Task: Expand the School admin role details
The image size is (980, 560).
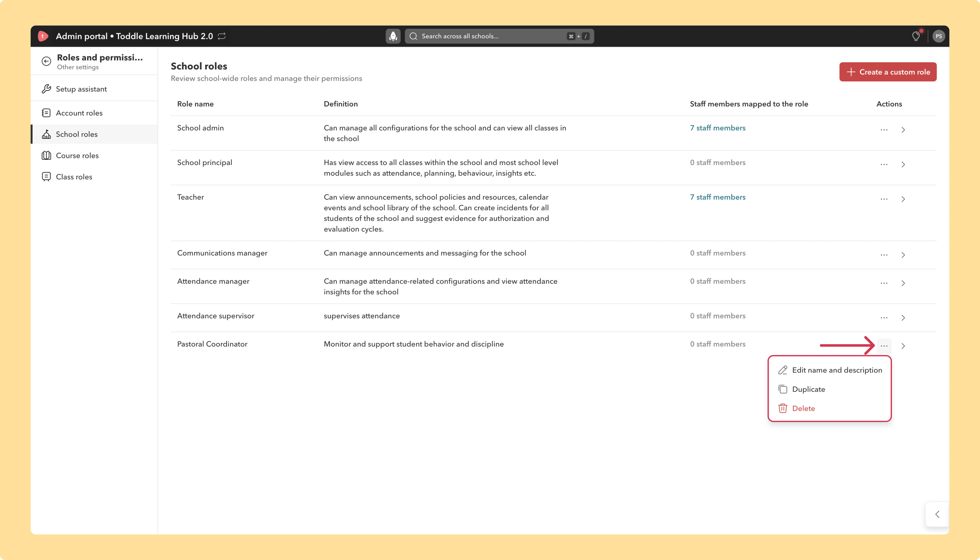Action: (x=903, y=130)
